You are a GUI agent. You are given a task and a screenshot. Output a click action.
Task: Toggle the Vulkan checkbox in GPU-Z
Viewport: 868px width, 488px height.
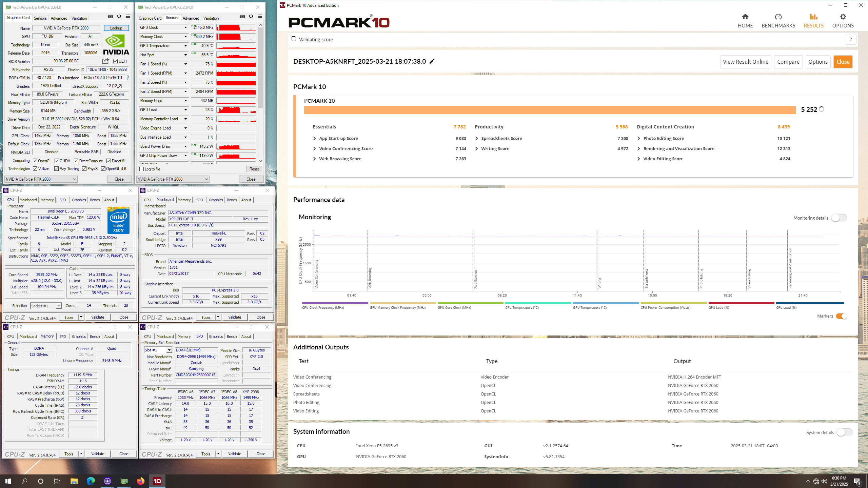point(35,169)
